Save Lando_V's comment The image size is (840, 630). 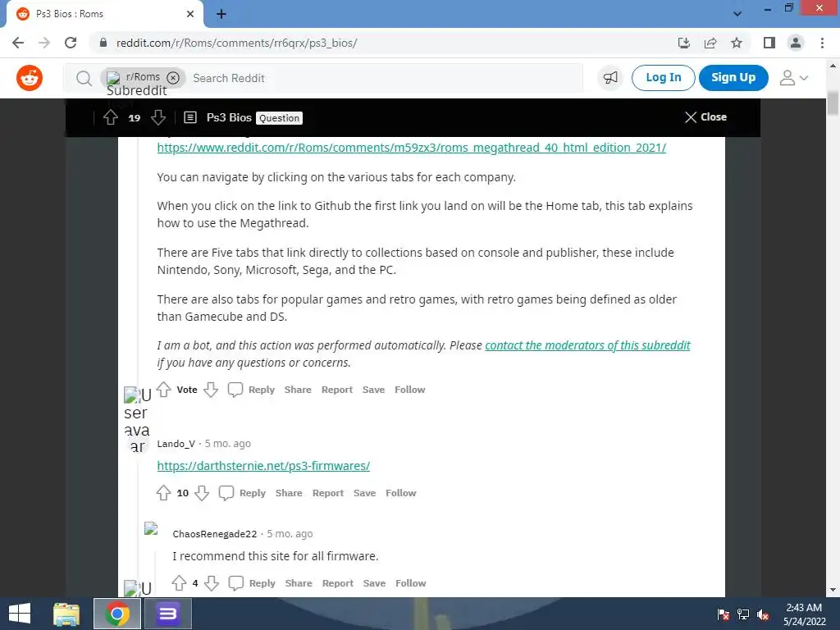364,493
